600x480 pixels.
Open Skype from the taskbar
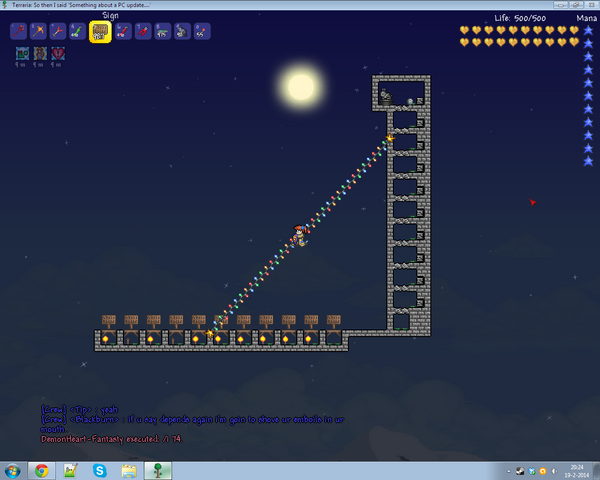point(99,470)
